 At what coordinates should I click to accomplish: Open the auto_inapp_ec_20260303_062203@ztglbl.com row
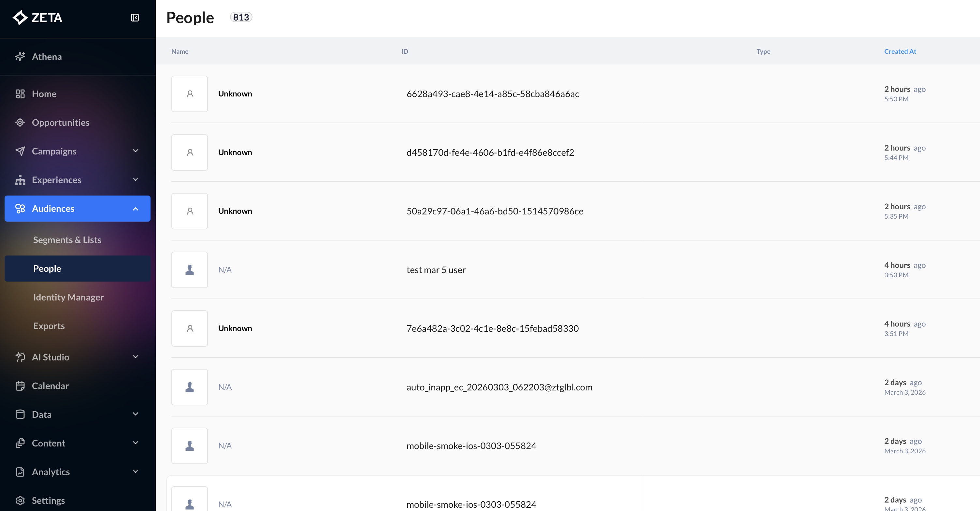(499, 387)
